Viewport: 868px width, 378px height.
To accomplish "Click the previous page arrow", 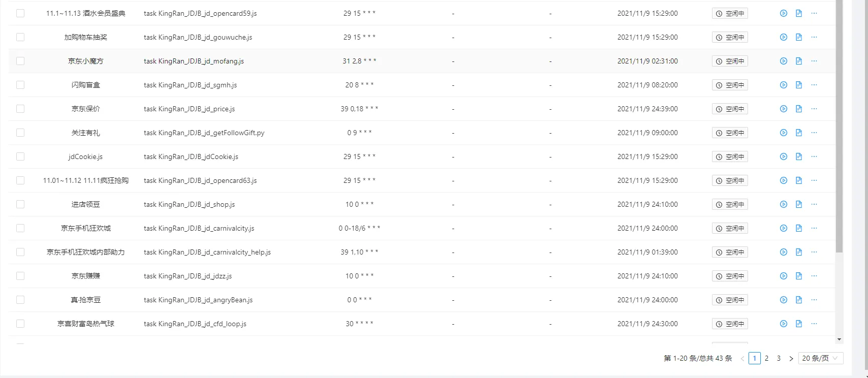I will point(742,358).
